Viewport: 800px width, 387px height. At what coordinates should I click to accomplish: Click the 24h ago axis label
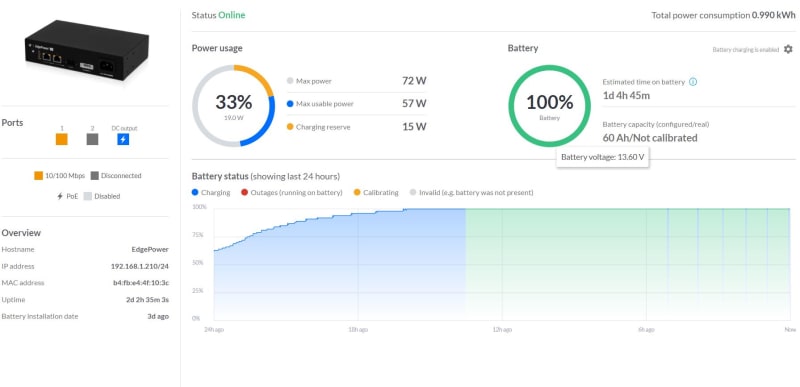click(214, 330)
